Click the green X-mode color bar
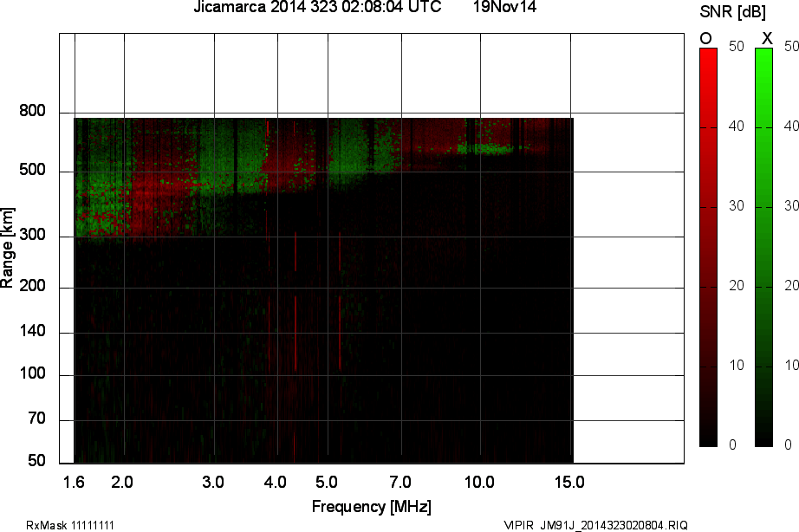The image size is (799, 532). [763, 248]
